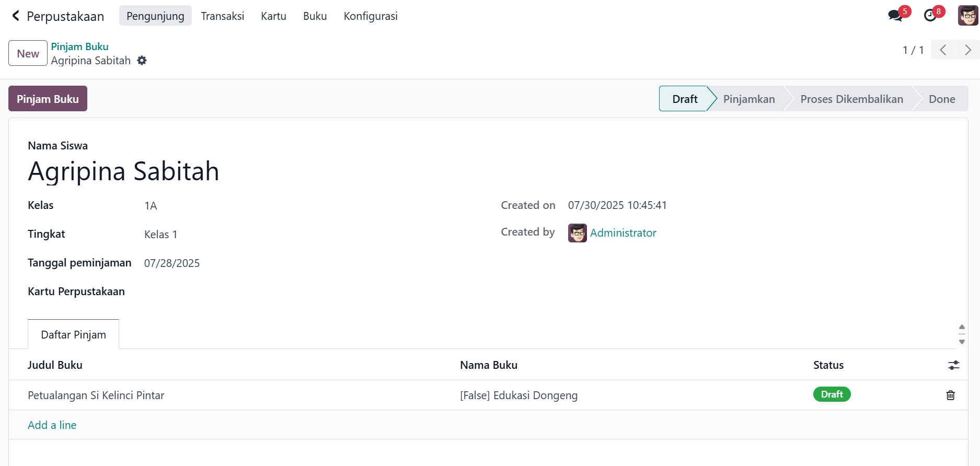The height and width of the screenshot is (466, 980).
Task: Go to the previous record arrow
Action: click(943, 50)
